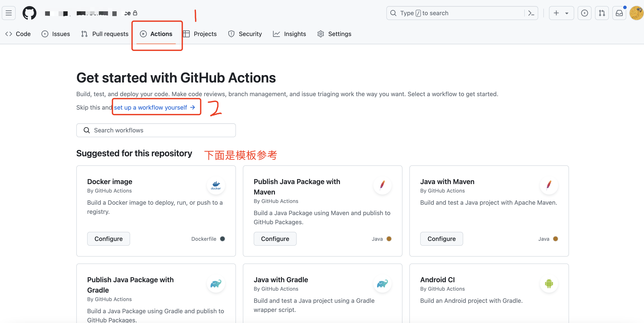Open the Java with Maven card title
The image size is (644, 323).
pos(447,181)
